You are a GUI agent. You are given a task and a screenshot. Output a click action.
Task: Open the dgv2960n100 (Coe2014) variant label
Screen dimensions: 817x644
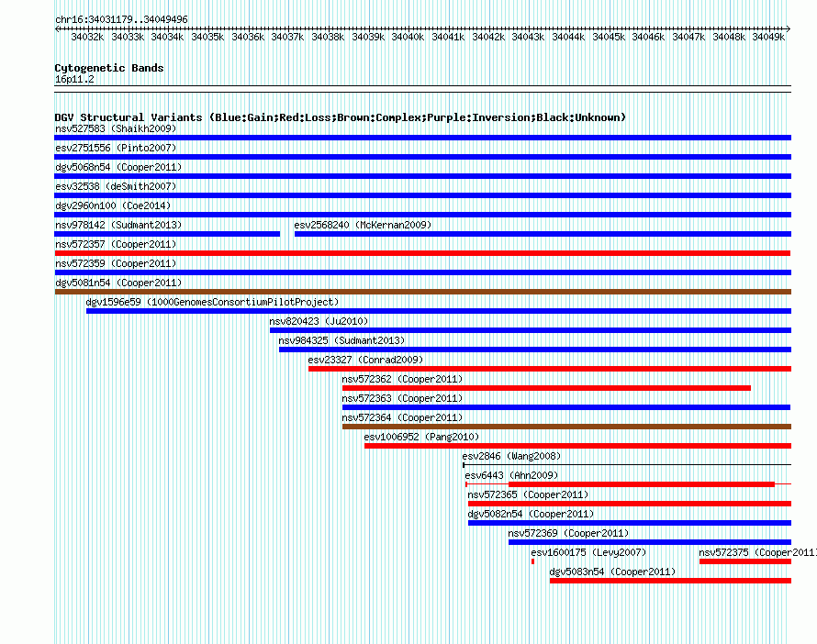[x=113, y=205]
